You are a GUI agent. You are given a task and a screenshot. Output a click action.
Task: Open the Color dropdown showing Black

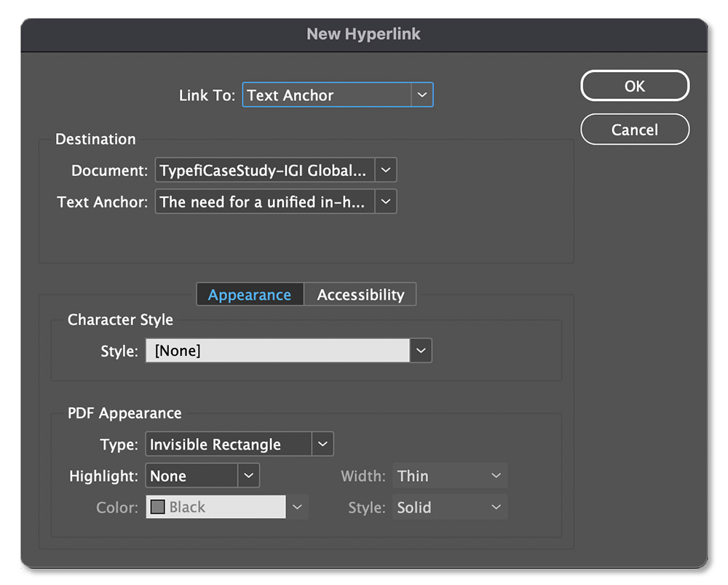coord(226,507)
